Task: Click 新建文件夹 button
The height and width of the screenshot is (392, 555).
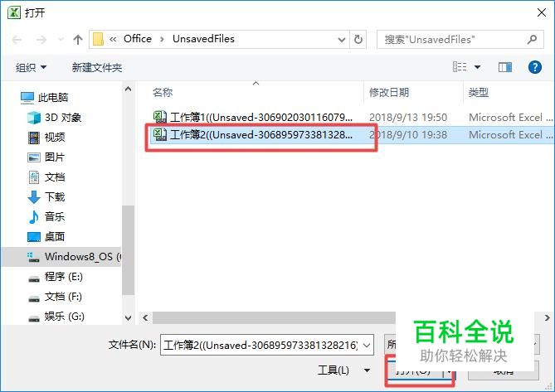Action: pyautogui.click(x=97, y=67)
